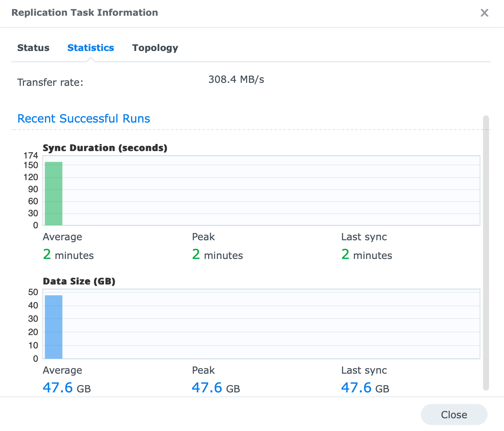Click the Peak 2 minutes sync duration value
The width and height of the screenshot is (504, 431).
[217, 254]
